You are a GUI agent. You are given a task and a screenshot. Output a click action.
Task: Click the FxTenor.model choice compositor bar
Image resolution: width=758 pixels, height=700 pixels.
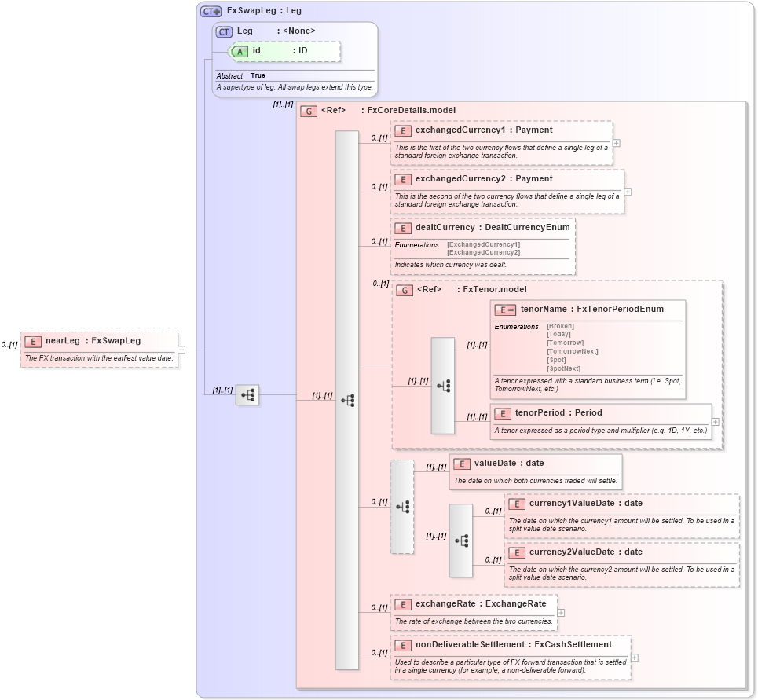443,385
